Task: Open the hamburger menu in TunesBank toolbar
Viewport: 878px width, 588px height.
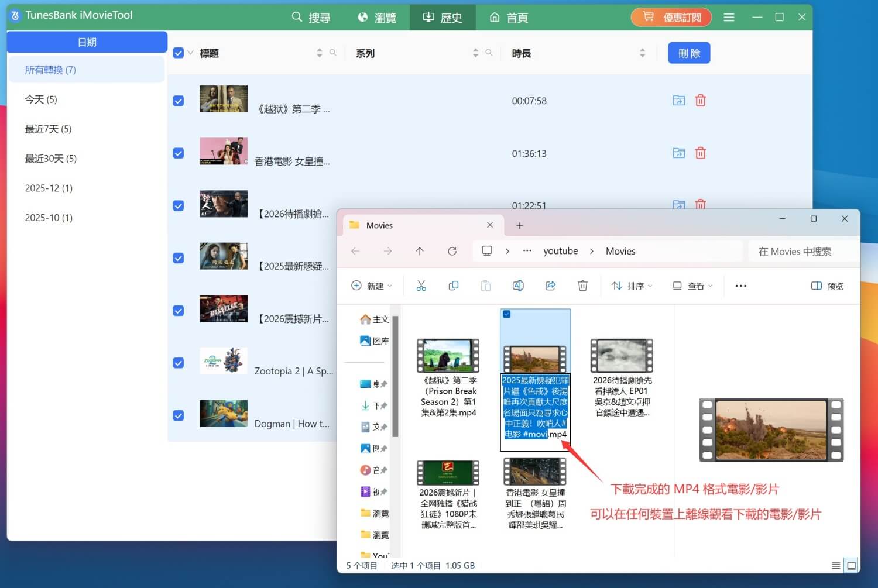Action: pyautogui.click(x=729, y=18)
